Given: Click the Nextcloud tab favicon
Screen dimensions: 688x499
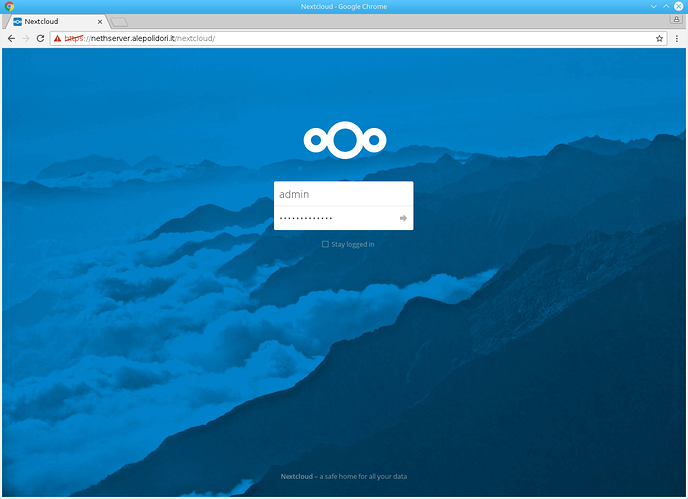Looking at the screenshot, I should coord(18,22).
